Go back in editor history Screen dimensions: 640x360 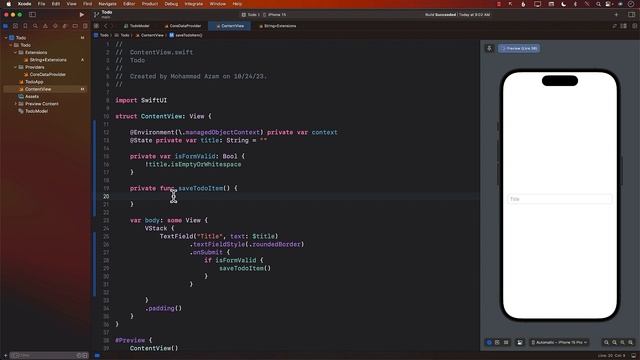(105, 26)
